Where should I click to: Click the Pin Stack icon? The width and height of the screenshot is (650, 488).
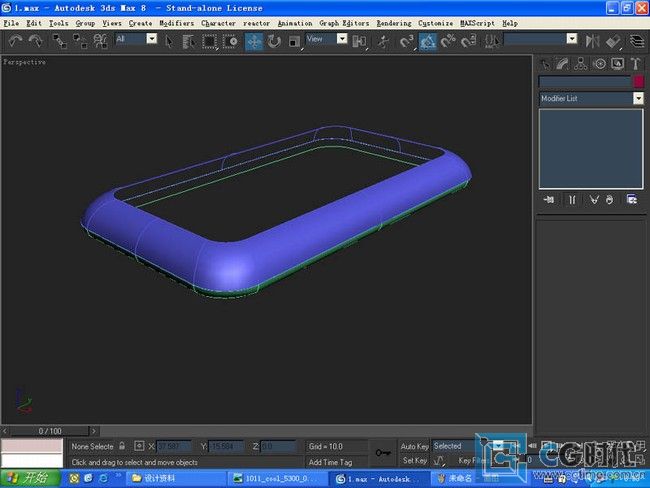[549, 200]
